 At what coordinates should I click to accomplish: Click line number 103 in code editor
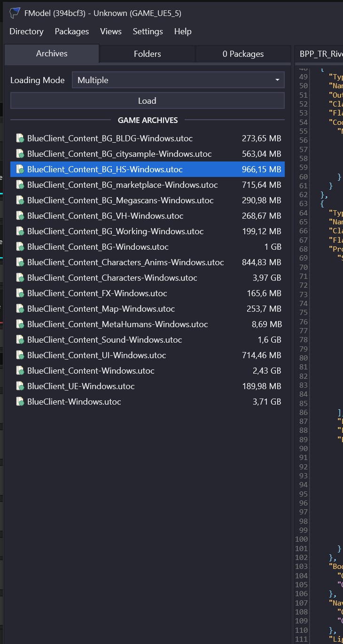302,567
